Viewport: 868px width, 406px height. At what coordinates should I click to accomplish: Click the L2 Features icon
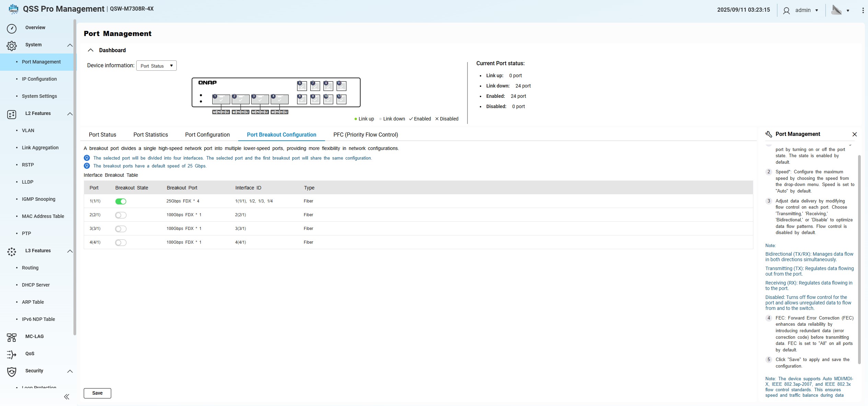[12, 114]
